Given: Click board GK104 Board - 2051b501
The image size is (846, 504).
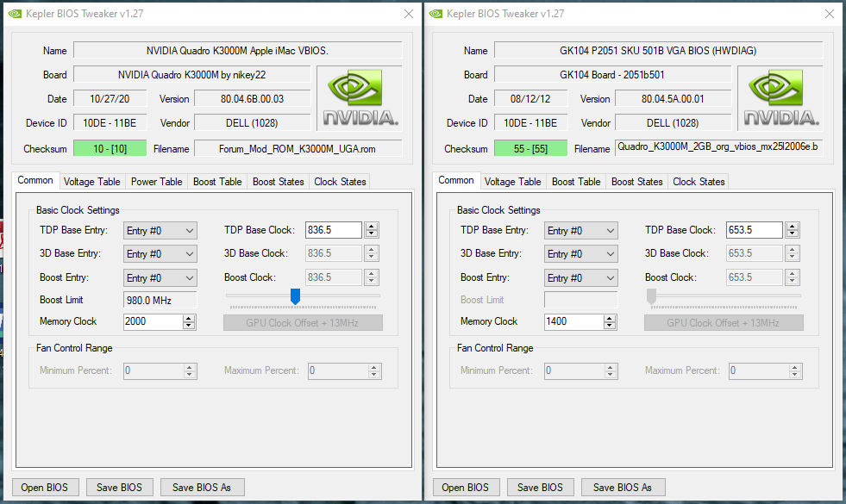Looking at the screenshot, I should point(613,74).
